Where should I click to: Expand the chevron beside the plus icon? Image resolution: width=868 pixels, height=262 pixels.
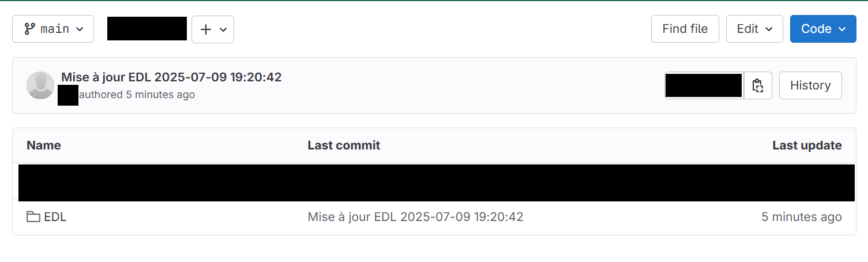[223, 29]
